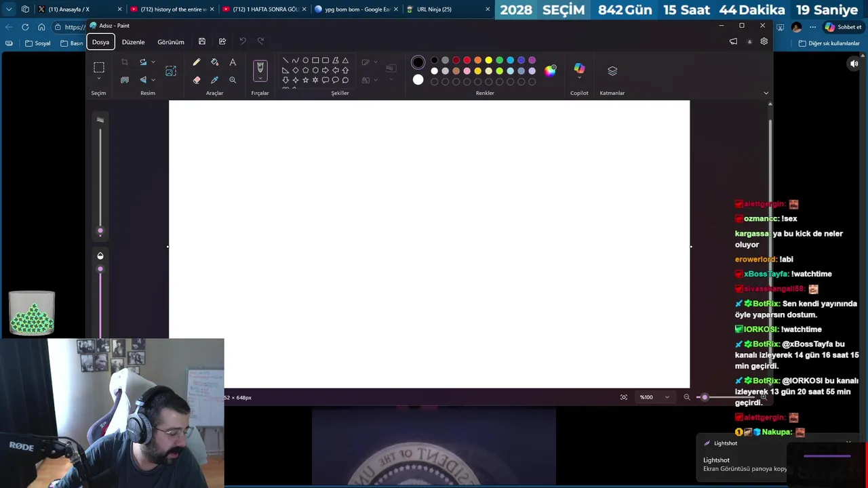Screen dimensions: 868x488
Task: Open the %100 zoom level dropdown
Action: pyautogui.click(x=654, y=397)
